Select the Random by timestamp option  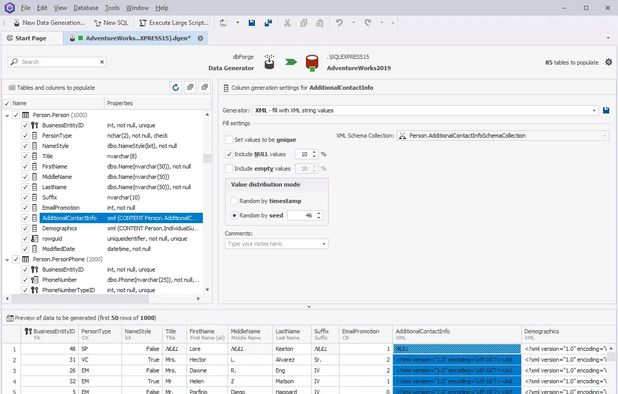tap(234, 201)
